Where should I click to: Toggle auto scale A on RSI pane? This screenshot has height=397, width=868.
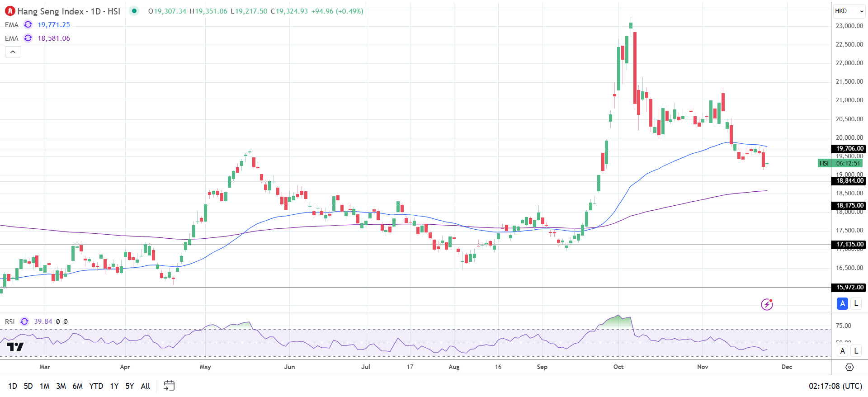pyautogui.click(x=842, y=351)
